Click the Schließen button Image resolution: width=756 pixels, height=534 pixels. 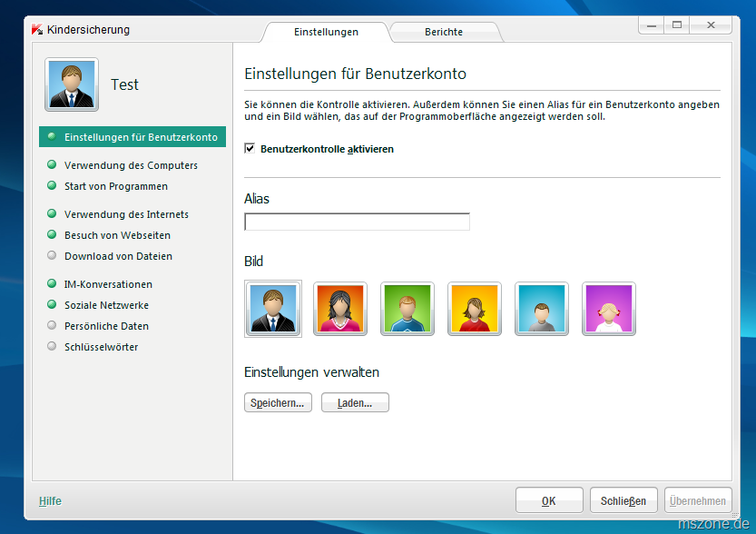[623, 500]
